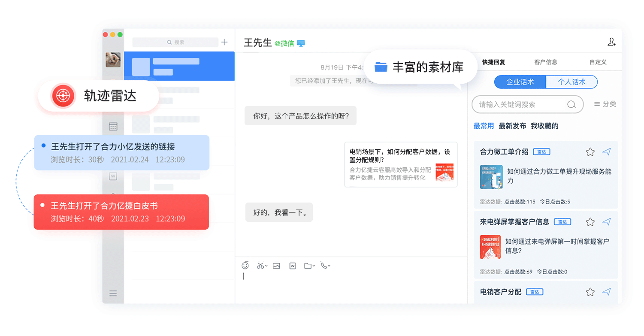Click the add contact icon at top right

[611, 42]
